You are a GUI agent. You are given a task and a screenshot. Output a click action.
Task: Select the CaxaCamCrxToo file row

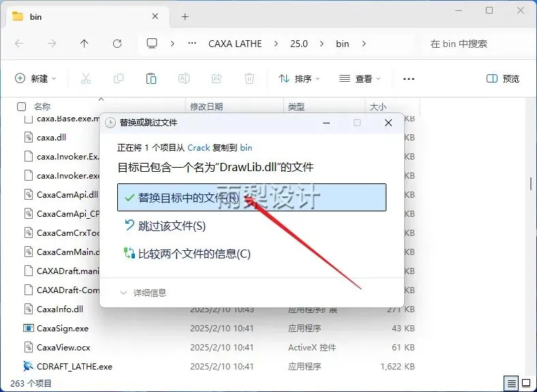61,233
